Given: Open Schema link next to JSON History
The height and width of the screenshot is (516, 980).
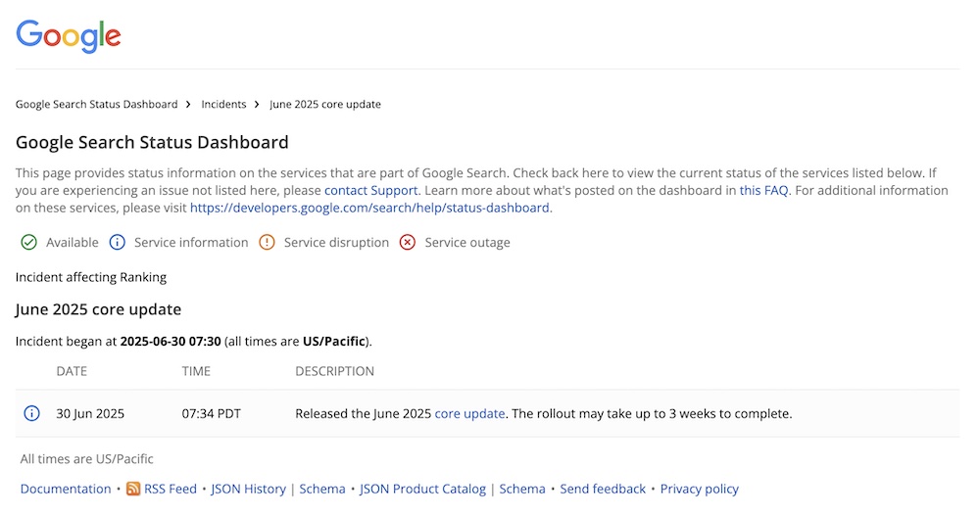Looking at the screenshot, I should [x=322, y=489].
